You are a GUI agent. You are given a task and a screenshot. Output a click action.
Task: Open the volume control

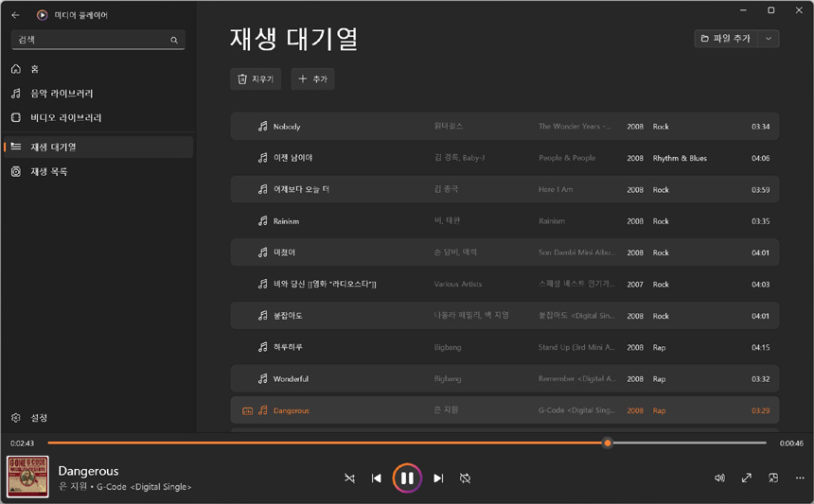719,478
